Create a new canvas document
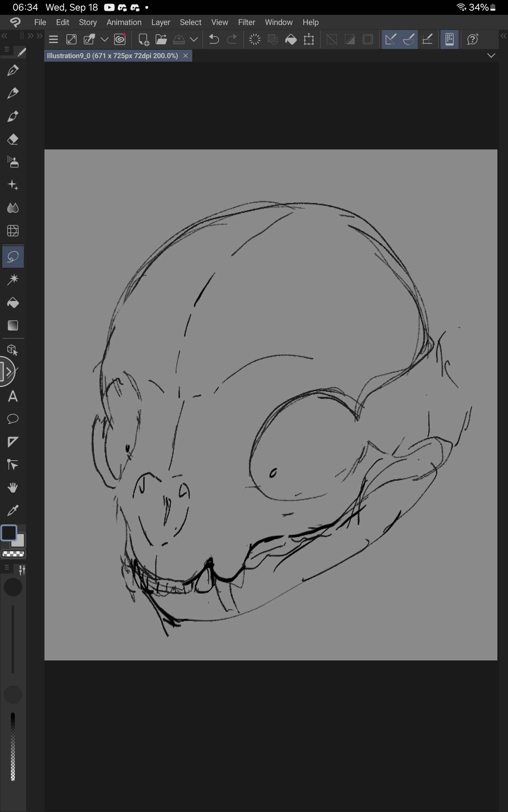Viewport: 508px width, 812px height. pos(143,39)
